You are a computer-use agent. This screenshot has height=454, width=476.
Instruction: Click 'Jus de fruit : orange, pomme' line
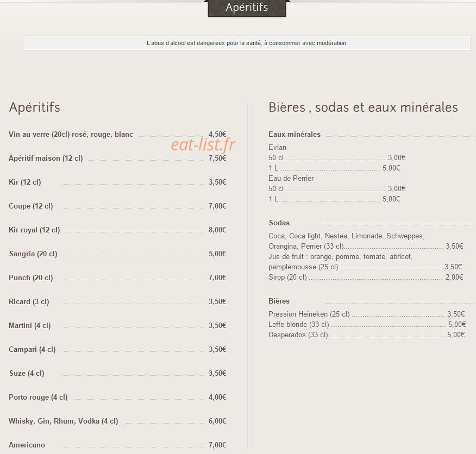point(341,257)
